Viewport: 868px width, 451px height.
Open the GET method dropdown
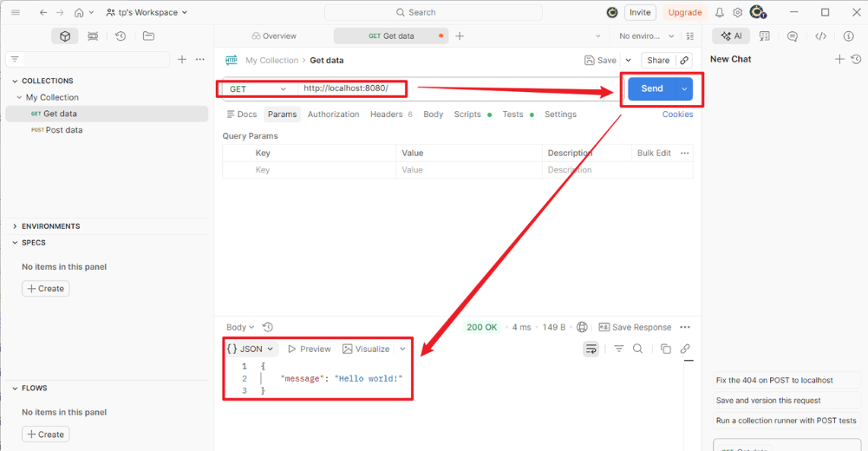pos(258,89)
